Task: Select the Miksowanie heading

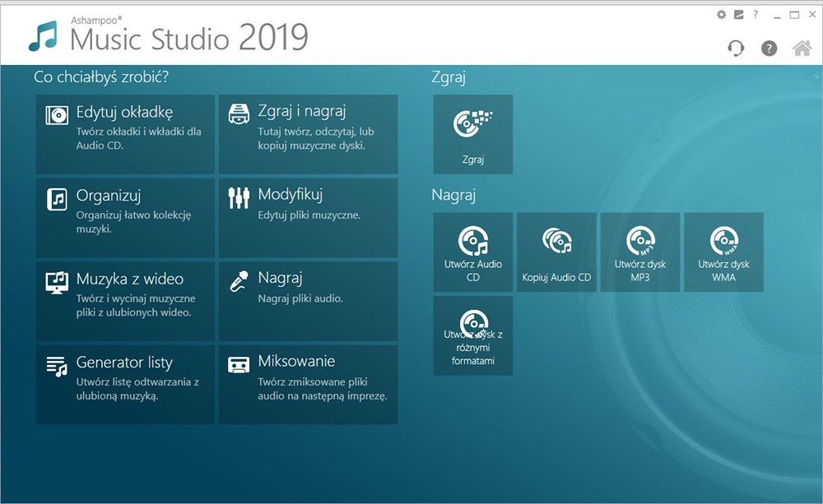Action: pyautogui.click(x=296, y=361)
